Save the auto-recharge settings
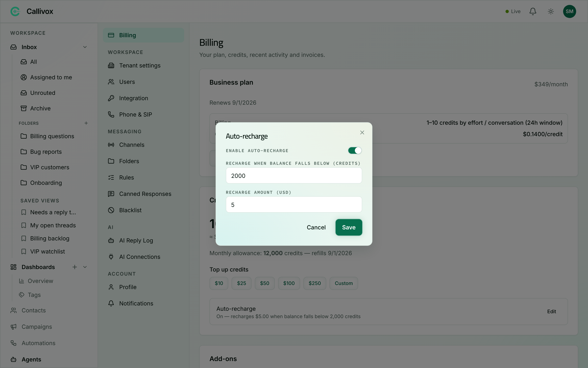 point(349,227)
